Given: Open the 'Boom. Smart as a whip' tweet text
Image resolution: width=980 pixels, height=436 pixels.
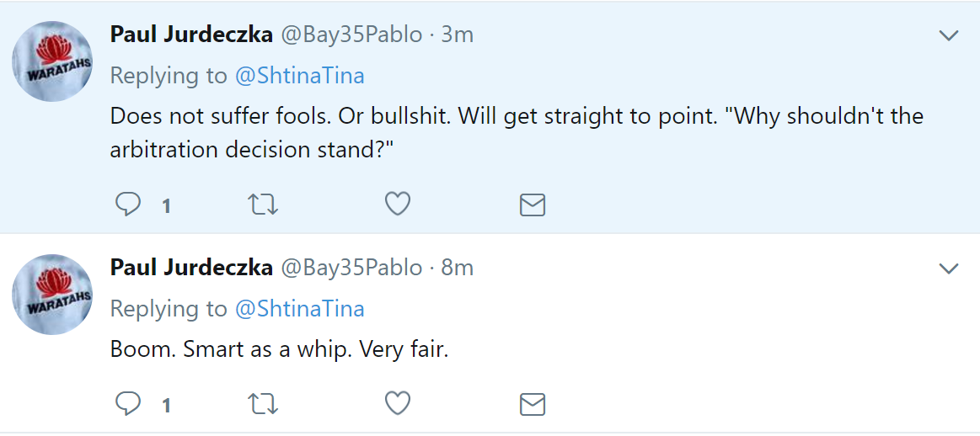Looking at the screenshot, I should point(280,350).
